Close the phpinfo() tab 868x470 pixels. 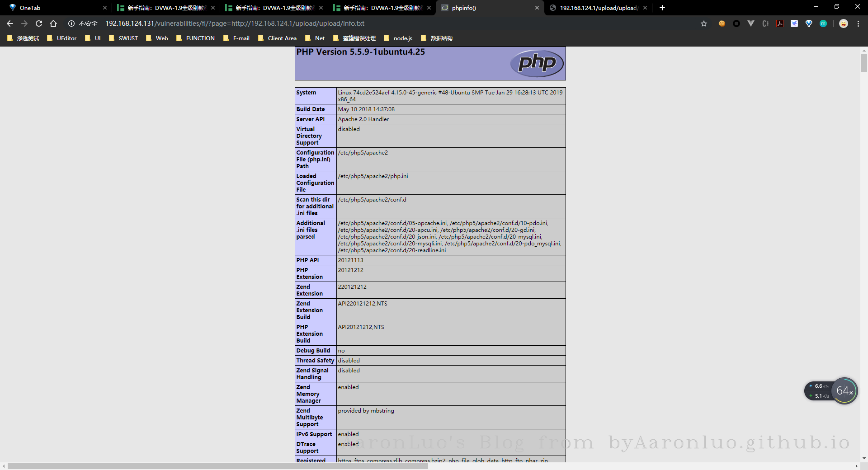click(x=537, y=8)
